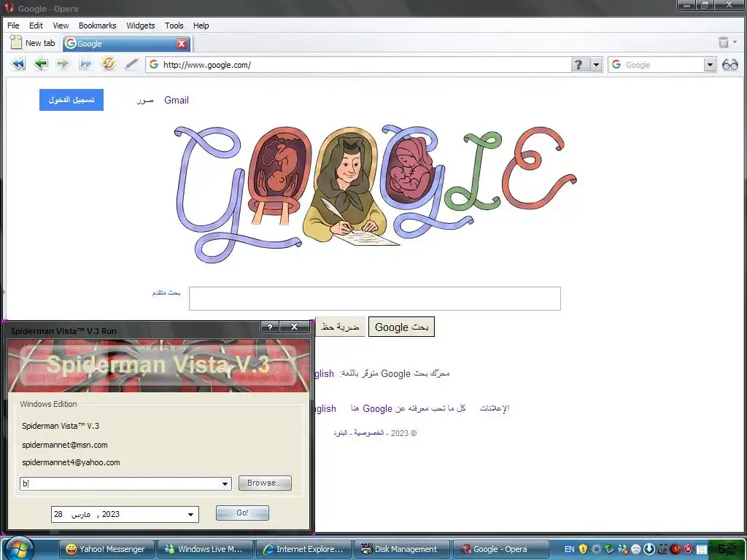This screenshot has width=747, height=560.
Task: Click the Arabic advanced search link
Action: [x=166, y=292]
